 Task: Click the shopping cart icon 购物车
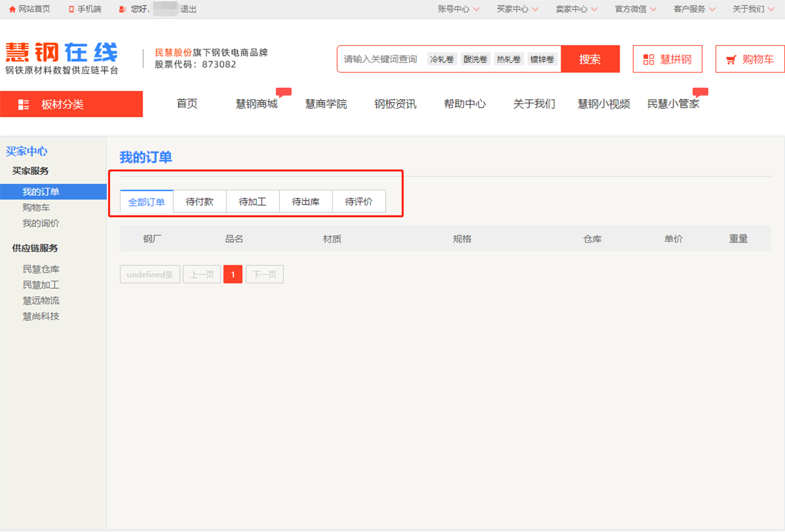click(x=731, y=59)
